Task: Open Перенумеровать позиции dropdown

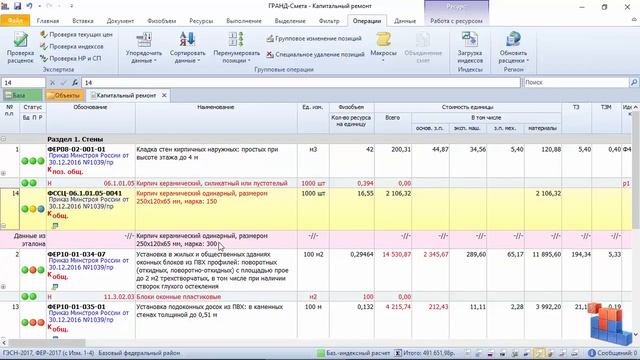Action: coord(236,48)
